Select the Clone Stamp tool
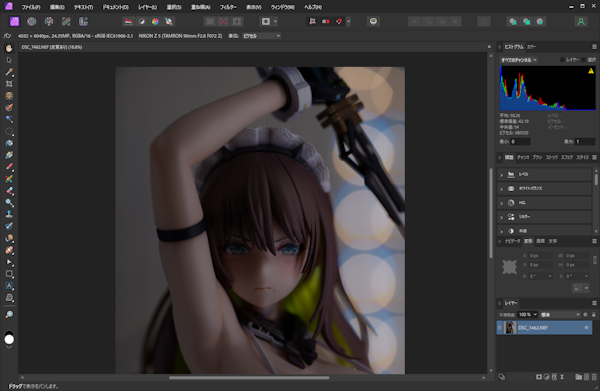 tap(9, 214)
